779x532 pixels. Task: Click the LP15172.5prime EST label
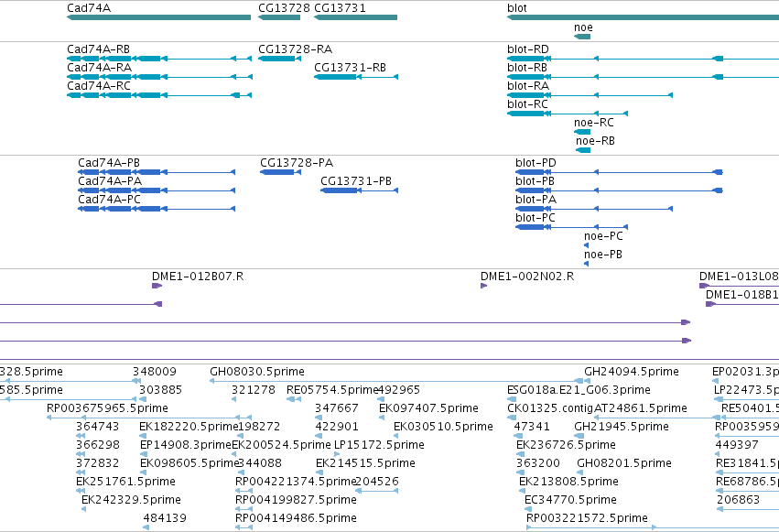[x=379, y=445]
